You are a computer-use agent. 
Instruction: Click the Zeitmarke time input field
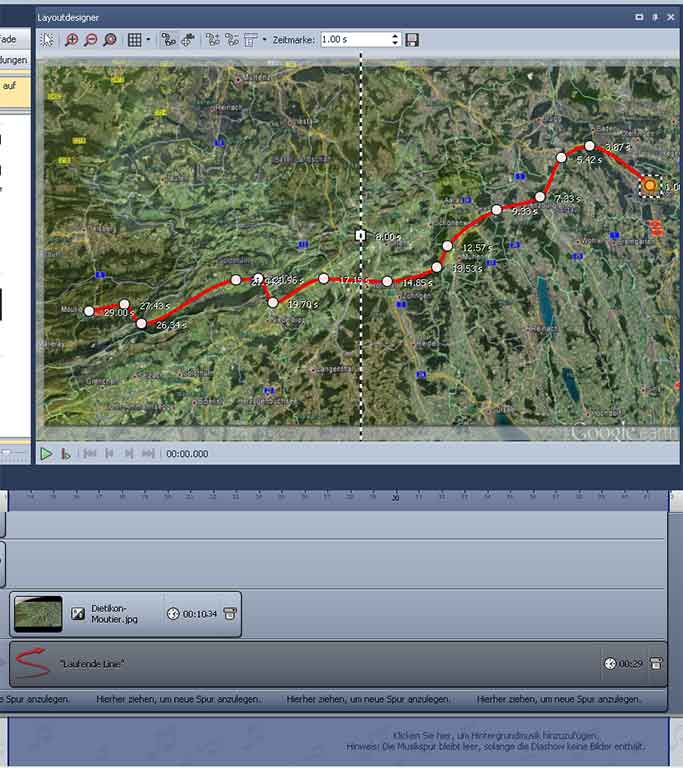coord(355,40)
